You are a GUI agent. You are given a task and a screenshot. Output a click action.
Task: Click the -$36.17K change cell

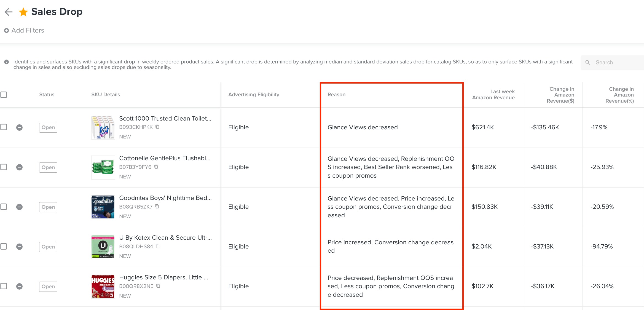542,286
